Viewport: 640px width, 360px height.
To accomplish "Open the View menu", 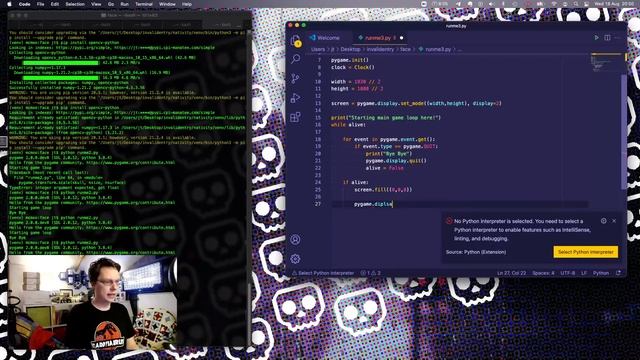I will [96, 4].
